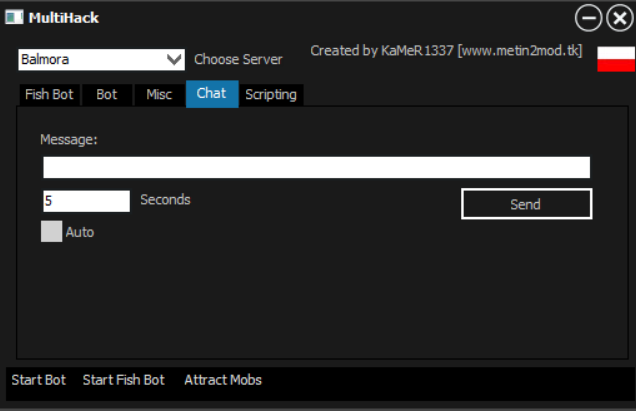Click the Choose Server label
The width and height of the screenshot is (636, 411).
point(238,60)
